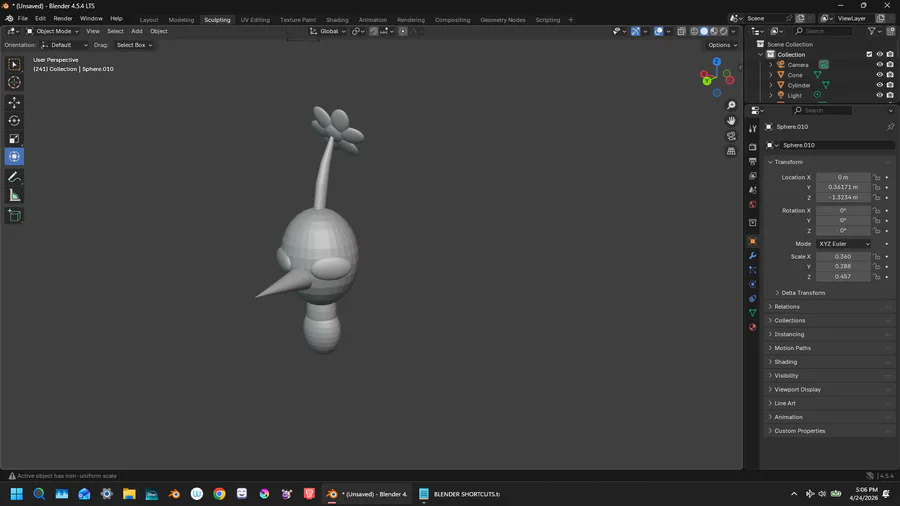Screen dimensions: 900x506
Task: Click the outliner Search field
Action: (x=823, y=32)
